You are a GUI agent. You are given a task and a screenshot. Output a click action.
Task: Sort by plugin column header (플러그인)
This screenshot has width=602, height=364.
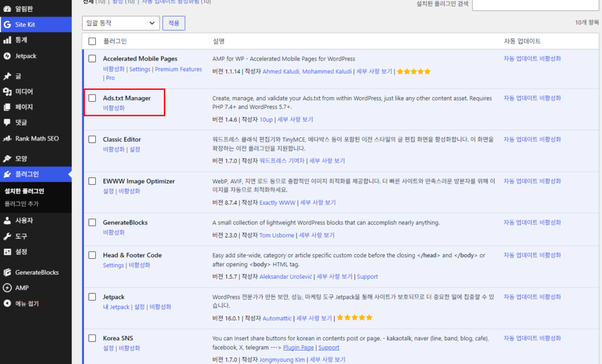pos(115,41)
